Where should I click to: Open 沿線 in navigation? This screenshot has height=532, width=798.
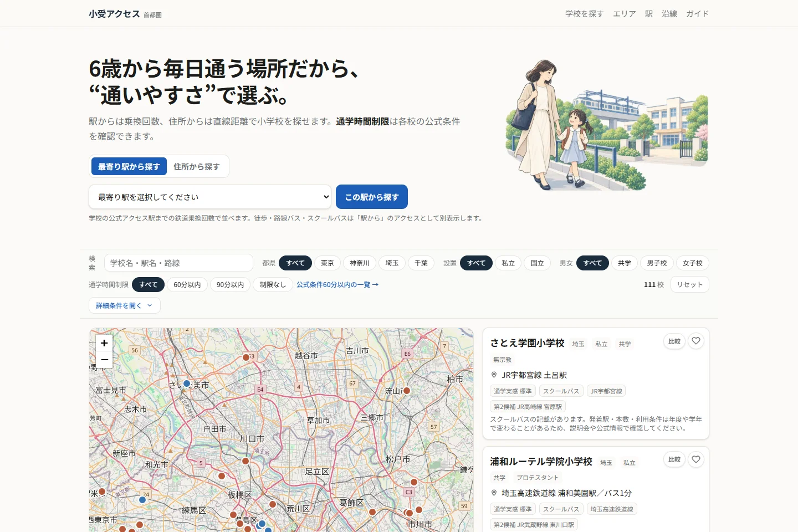click(x=669, y=14)
